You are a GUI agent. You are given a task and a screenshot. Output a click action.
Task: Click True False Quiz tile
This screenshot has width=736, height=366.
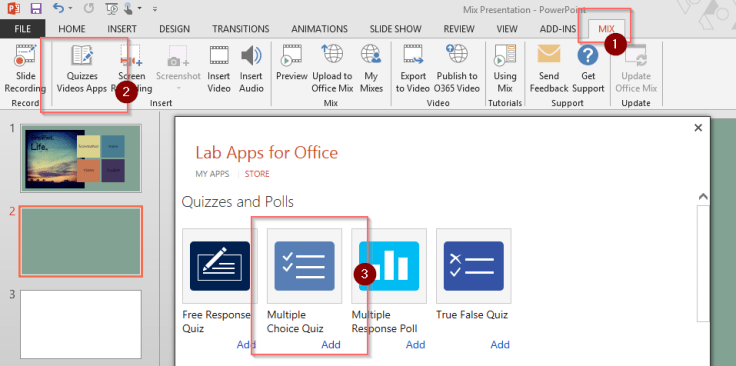[x=474, y=266]
